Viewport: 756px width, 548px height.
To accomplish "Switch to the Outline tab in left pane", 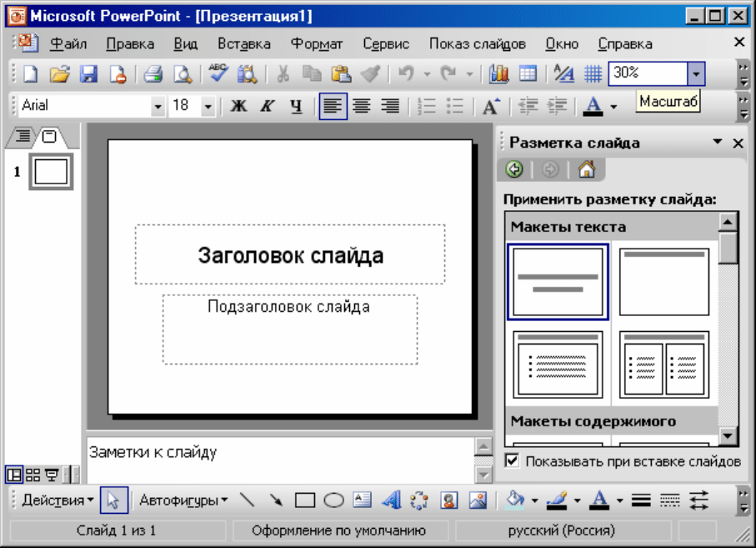I will tap(23, 136).
